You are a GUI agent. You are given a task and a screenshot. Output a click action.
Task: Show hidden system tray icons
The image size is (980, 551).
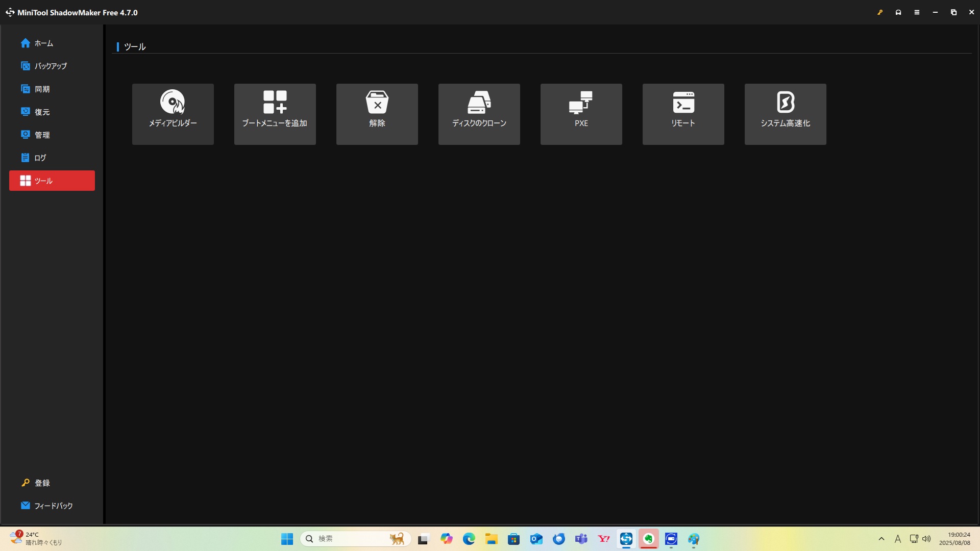pyautogui.click(x=881, y=539)
